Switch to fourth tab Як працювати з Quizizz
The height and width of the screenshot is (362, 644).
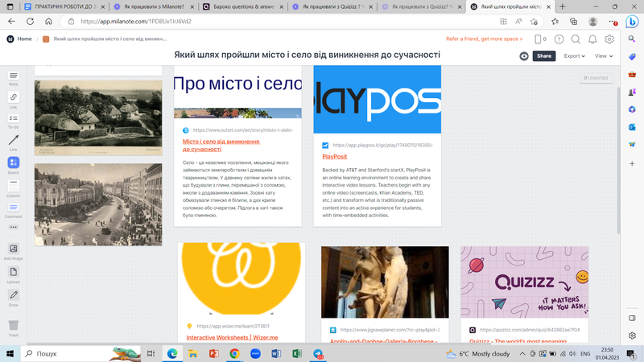pyautogui.click(x=332, y=6)
